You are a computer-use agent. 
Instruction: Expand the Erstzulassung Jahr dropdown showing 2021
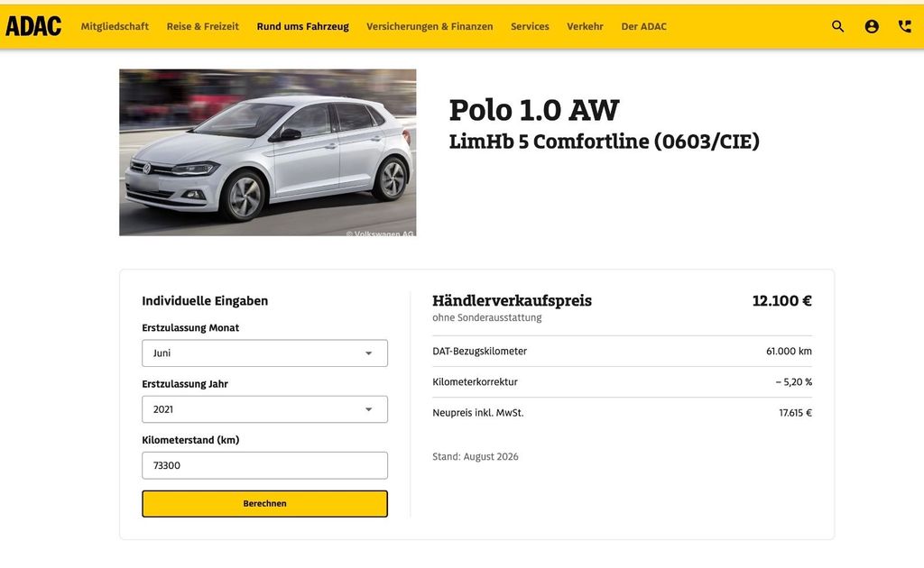point(264,409)
